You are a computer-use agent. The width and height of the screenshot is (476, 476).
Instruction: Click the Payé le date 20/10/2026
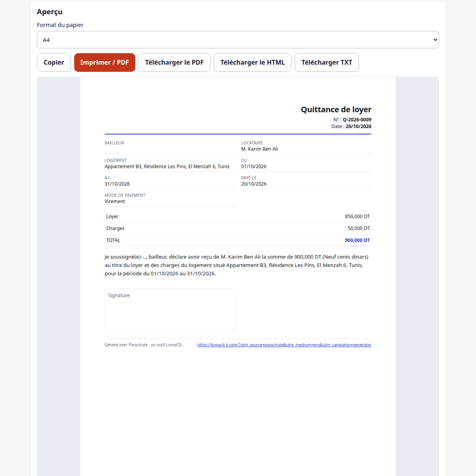pos(254,184)
